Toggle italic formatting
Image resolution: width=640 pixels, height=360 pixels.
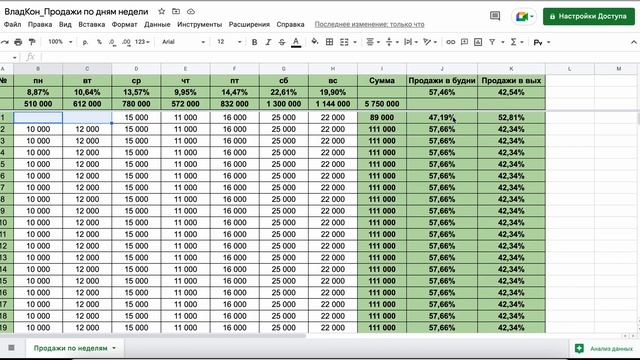[x=268, y=42]
